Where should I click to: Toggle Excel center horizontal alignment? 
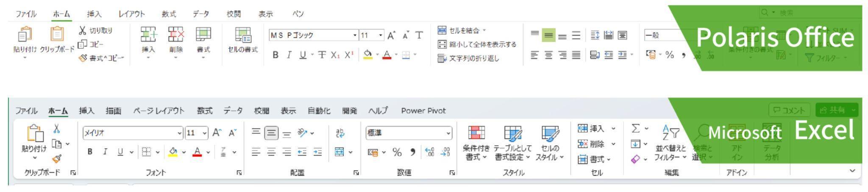pos(271,151)
